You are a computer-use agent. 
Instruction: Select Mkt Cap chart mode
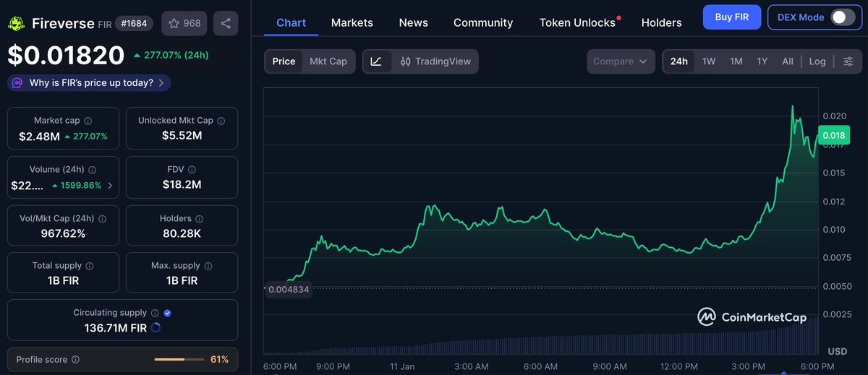click(x=328, y=61)
